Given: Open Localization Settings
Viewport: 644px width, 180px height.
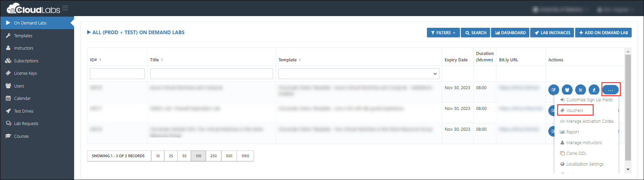Looking at the screenshot, I should [x=582, y=164].
